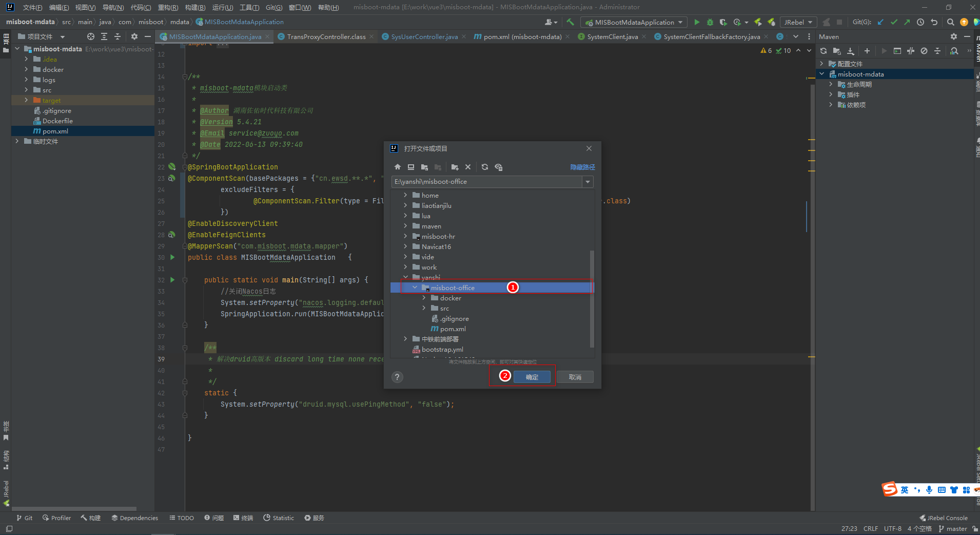
Task: Toggle tool window bars in bottom-left corner
Action: (9, 528)
